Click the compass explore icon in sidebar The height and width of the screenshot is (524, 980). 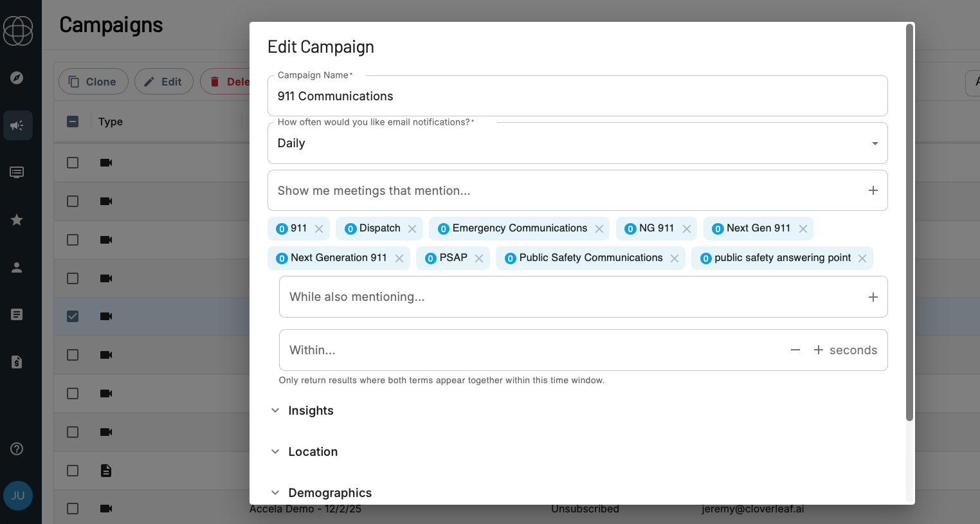(x=17, y=78)
